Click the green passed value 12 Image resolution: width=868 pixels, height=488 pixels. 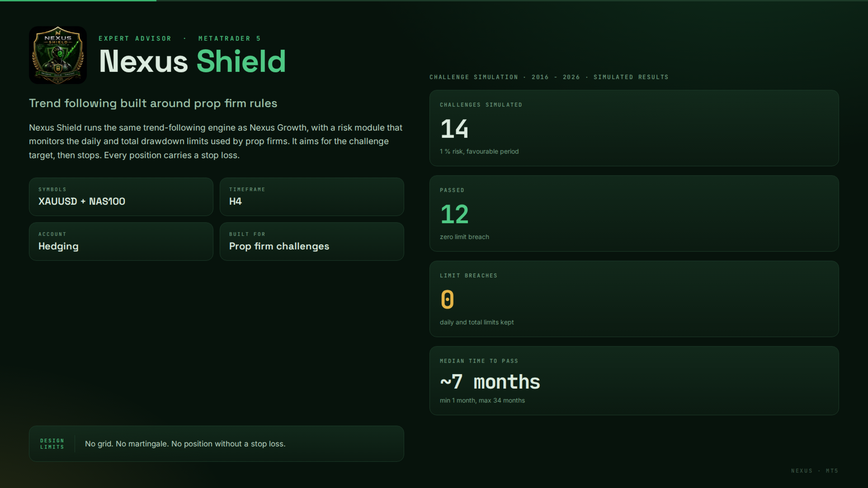coord(454,214)
